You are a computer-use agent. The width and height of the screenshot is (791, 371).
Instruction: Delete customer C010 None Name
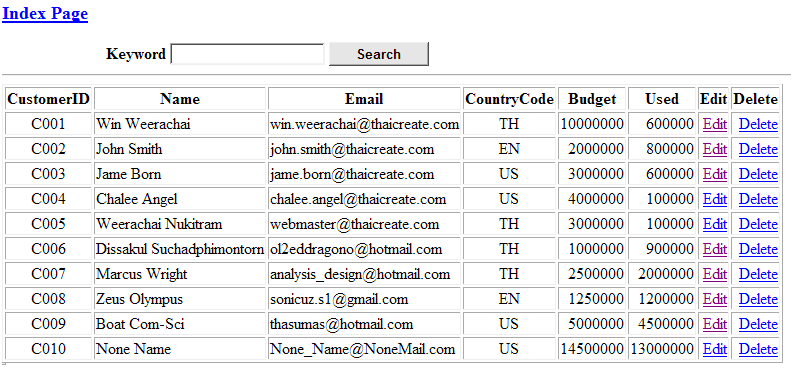pos(758,349)
